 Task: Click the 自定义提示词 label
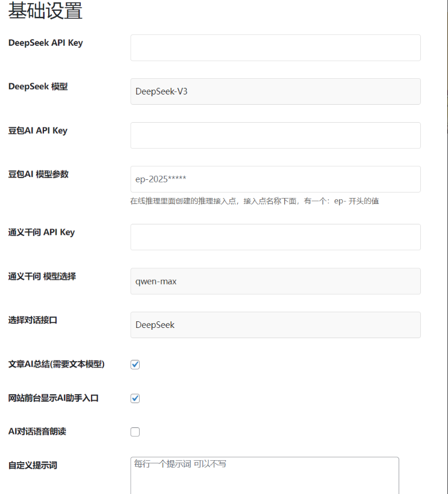[x=33, y=465]
